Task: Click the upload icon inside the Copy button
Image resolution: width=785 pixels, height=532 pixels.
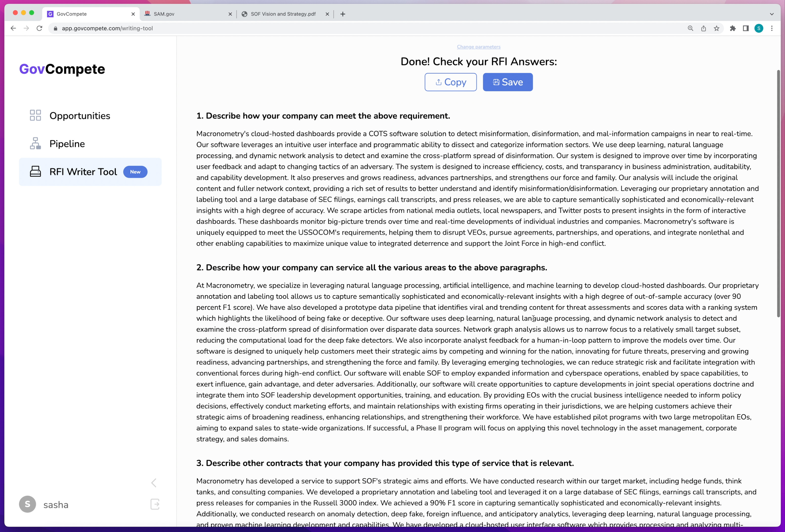Action: [x=438, y=82]
